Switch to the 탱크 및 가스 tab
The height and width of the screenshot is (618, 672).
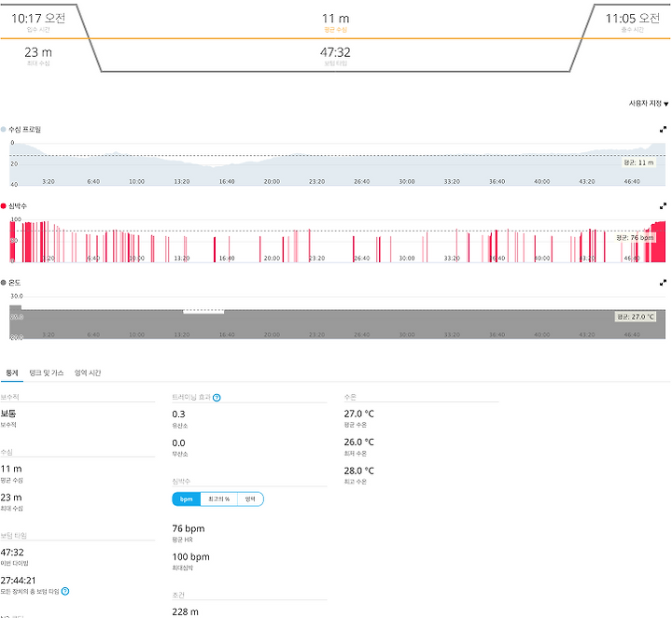click(47, 372)
